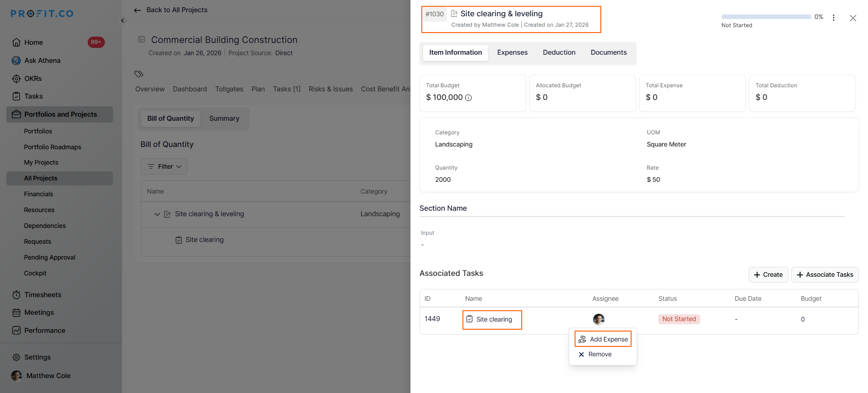Switch to the Expenses tab
Viewport: 868px width, 393px height.
click(x=512, y=52)
